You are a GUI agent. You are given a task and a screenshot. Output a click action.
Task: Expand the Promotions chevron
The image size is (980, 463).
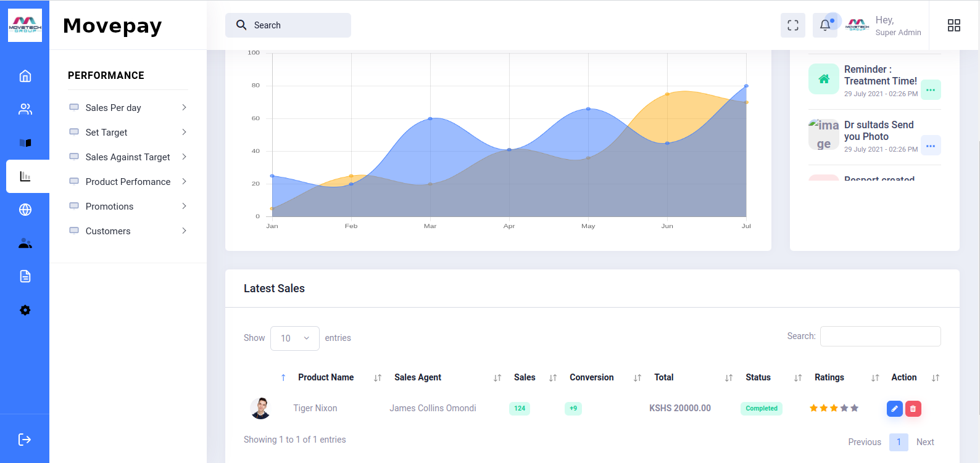coord(184,206)
